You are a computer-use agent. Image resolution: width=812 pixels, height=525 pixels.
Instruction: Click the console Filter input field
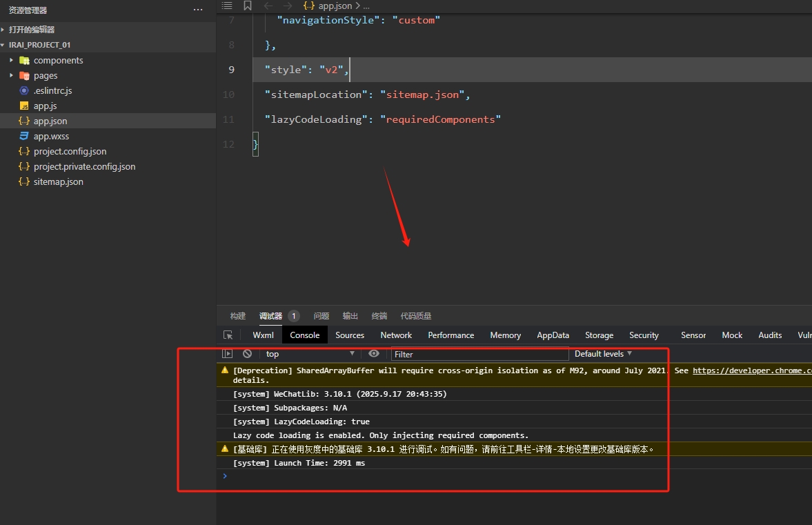tap(479, 355)
